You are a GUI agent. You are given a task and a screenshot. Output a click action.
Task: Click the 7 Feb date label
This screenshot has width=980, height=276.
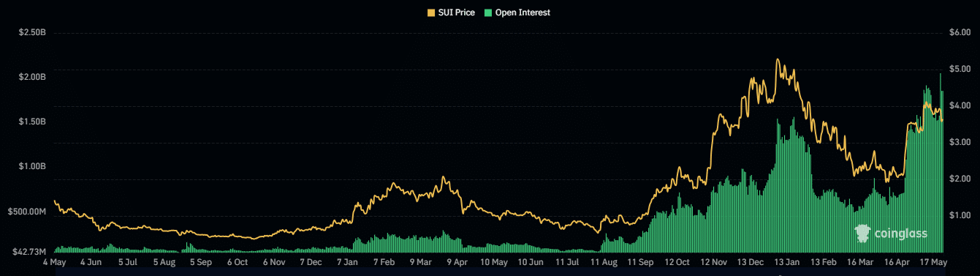click(384, 261)
